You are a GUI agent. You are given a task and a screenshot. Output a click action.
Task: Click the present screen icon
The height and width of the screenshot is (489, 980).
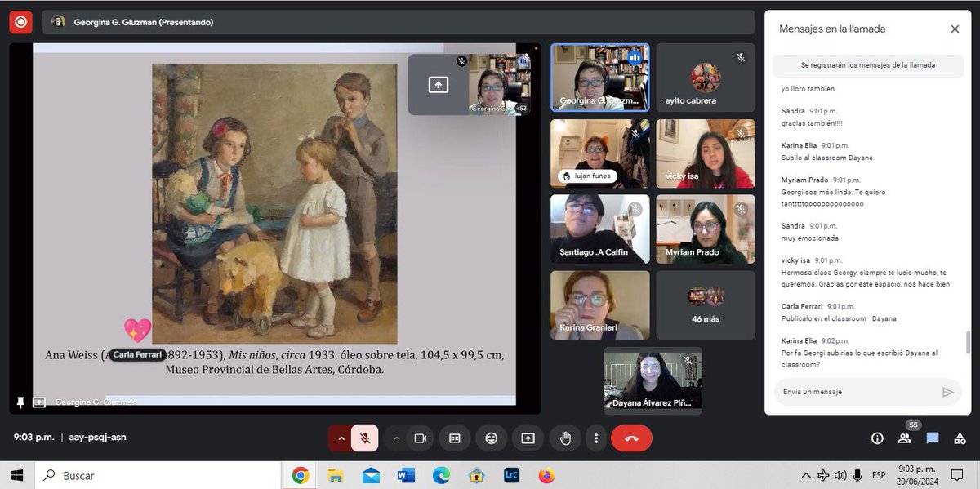coord(528,438)
